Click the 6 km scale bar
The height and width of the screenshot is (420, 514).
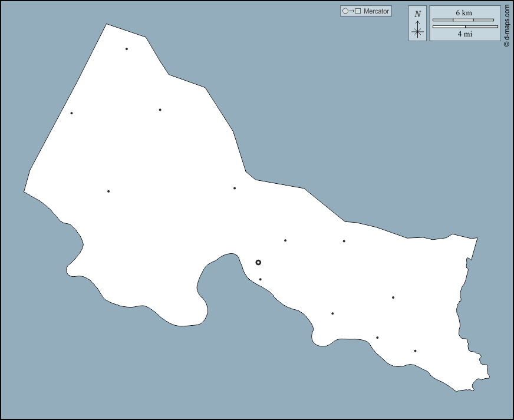[463, 20]
